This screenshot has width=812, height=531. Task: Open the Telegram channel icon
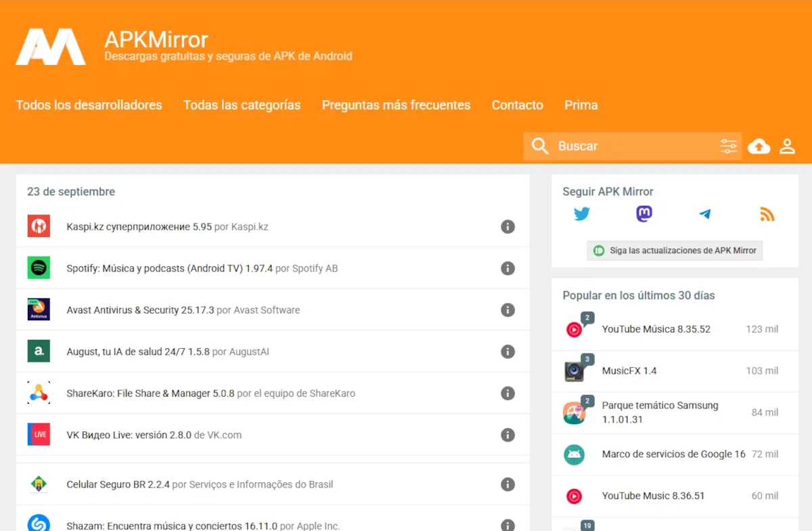click(705, 215)
